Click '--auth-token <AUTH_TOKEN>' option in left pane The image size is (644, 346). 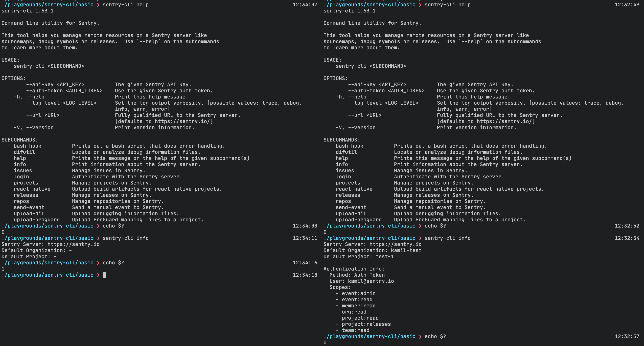tap(64, 91)
